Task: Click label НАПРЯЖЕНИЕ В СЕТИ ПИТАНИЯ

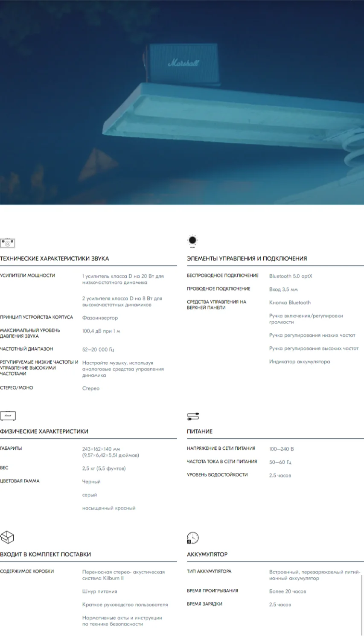Action: pyautogui.click(x=221, y=448)
